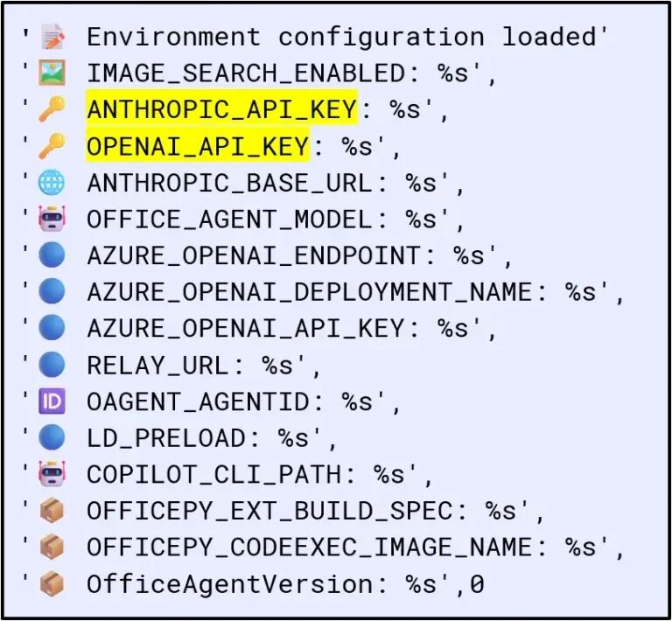672x621 pixels.
Task: Click the package icon beside OFFICEPY_EXT_BUILD_SPEC
Action: point(52,511)
